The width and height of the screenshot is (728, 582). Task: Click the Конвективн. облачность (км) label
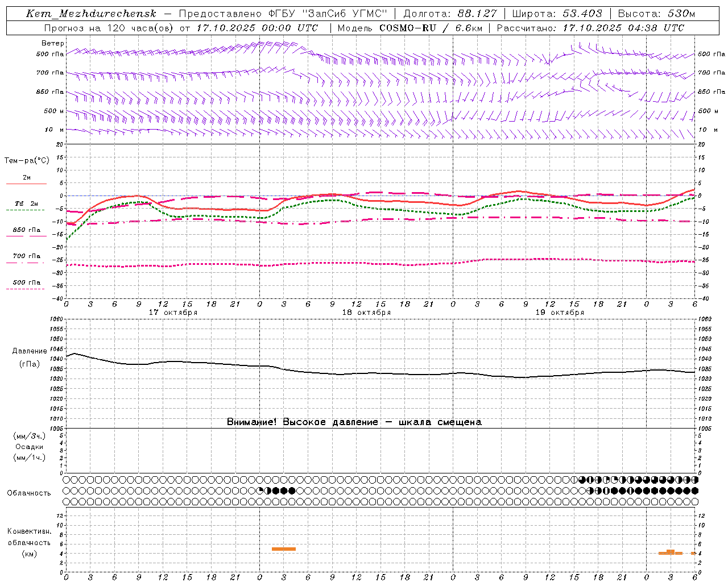[30, 542]
